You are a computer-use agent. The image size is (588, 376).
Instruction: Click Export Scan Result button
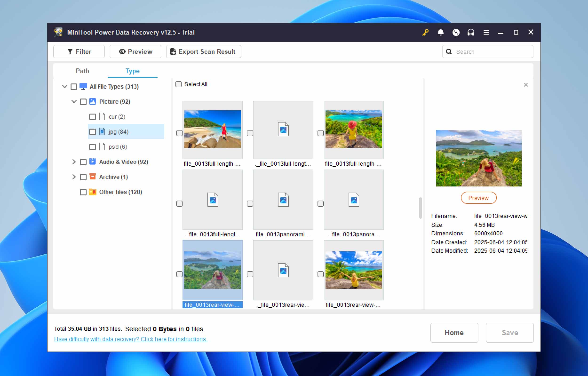(x=203, y=51)
